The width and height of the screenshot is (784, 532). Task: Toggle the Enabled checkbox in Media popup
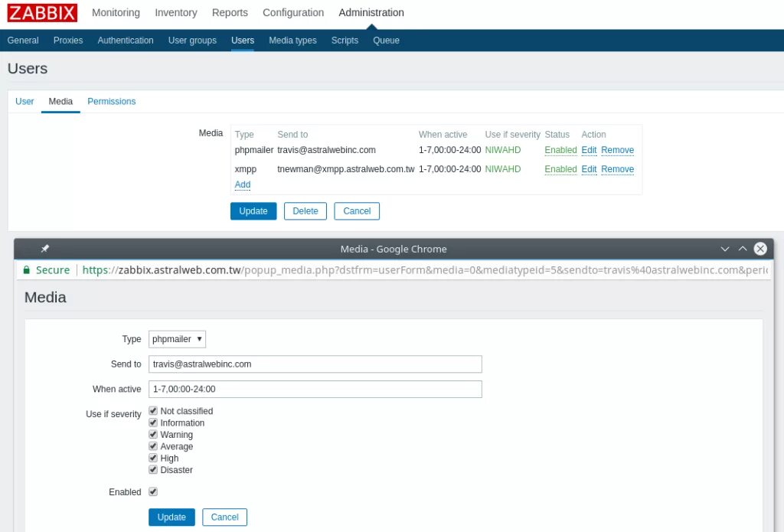153,491
